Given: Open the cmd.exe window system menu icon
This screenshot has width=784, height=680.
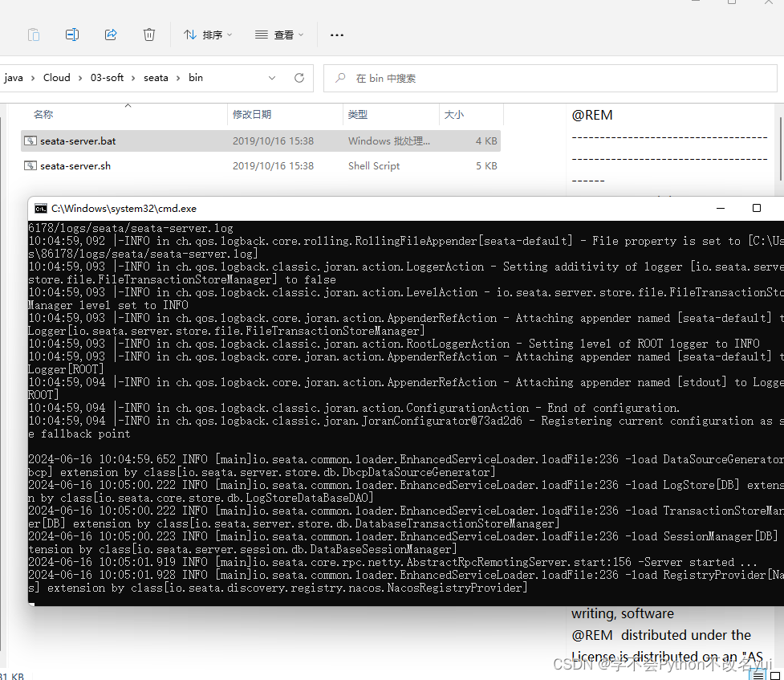Looking at the screenshot, I should pos(41,208).
